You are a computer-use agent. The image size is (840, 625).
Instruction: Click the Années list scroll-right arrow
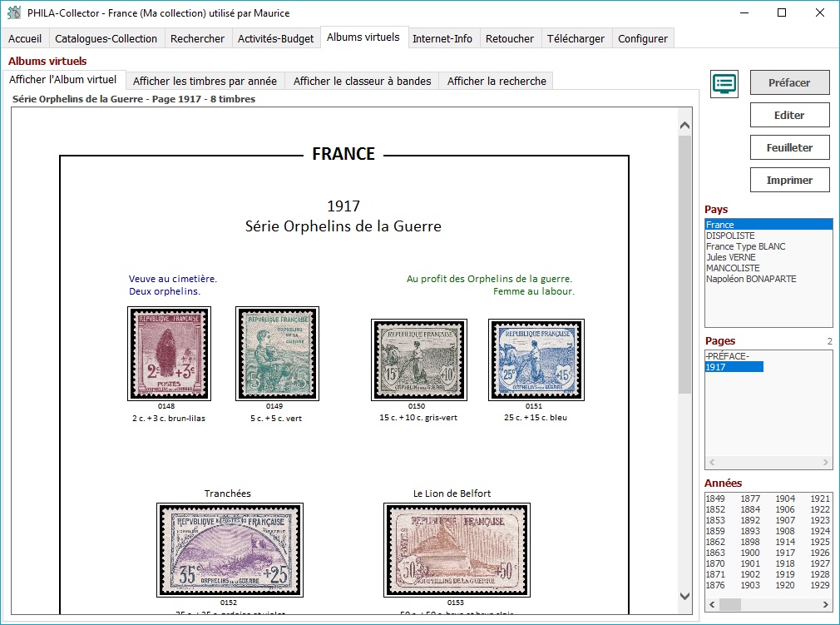point(826,605)
